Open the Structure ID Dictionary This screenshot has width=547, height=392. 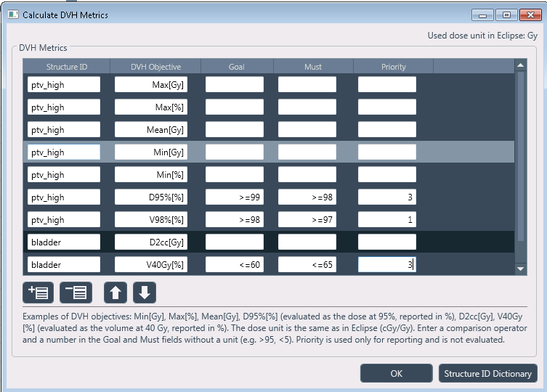click(x=487, y=373)
